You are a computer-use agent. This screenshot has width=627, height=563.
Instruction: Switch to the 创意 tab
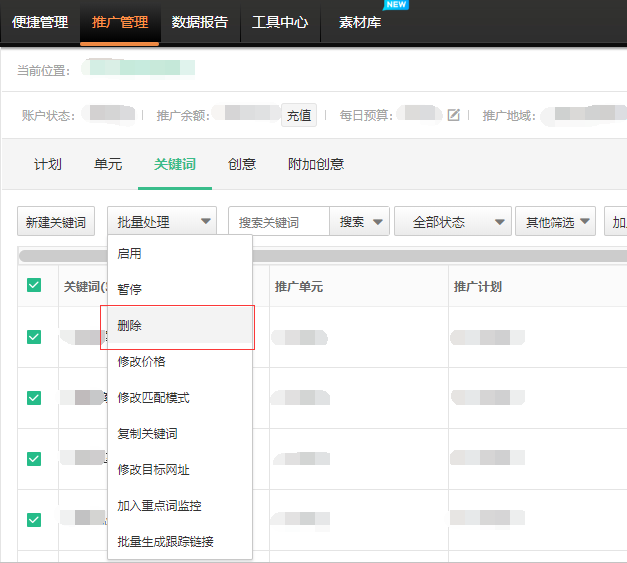tap(241, 164)
